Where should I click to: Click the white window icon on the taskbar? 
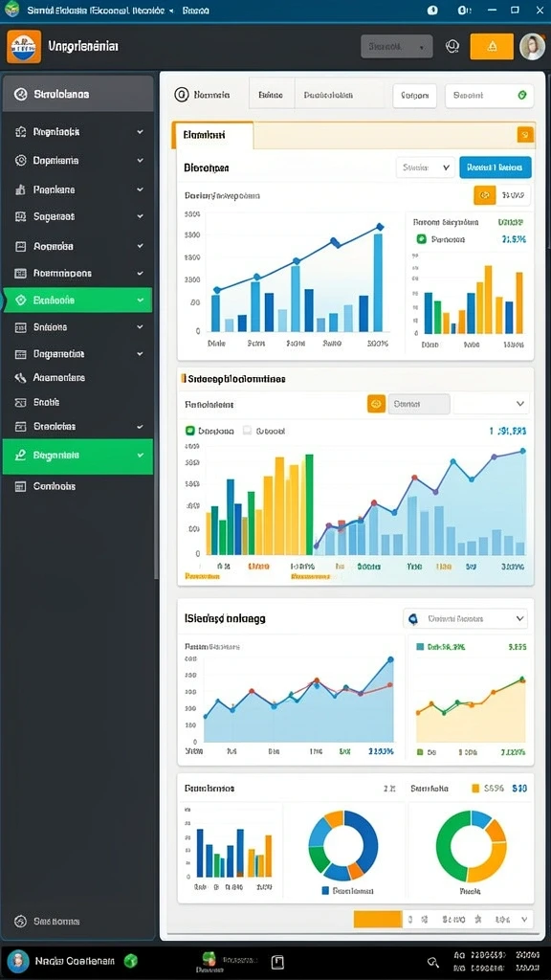(278, 962)
